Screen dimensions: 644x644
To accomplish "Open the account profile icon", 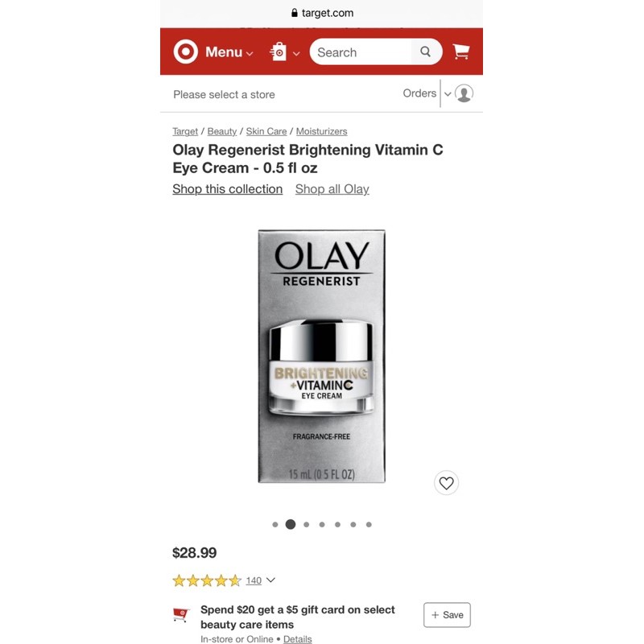I will click(464, 93).
